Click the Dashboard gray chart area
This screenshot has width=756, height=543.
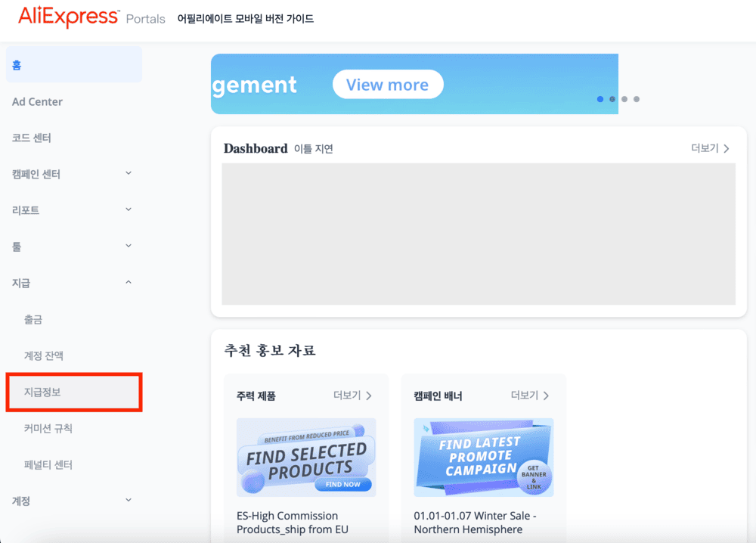point(479,234)
